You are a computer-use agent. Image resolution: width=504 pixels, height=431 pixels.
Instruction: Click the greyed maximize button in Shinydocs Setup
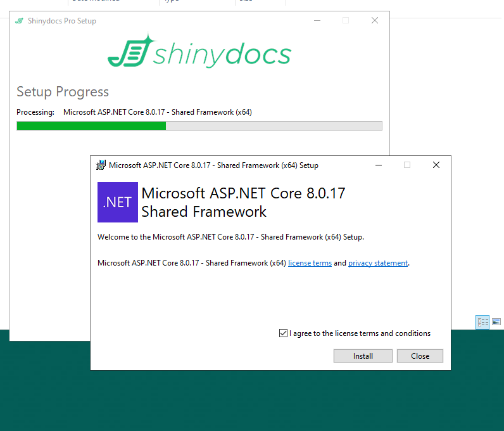tap(346, 21)
